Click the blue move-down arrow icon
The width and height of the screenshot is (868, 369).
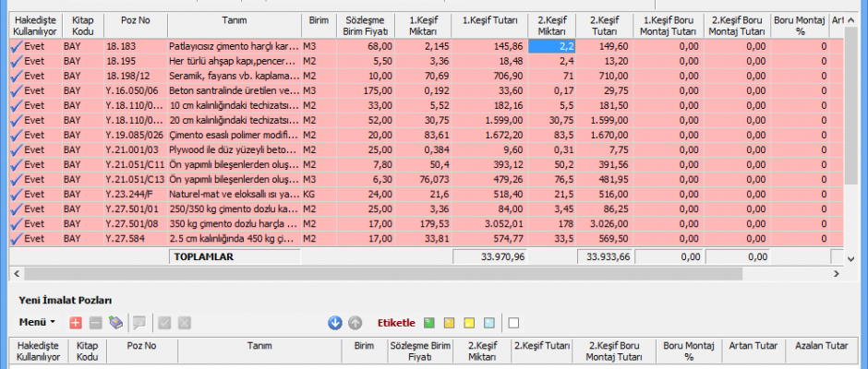(335, 323)
